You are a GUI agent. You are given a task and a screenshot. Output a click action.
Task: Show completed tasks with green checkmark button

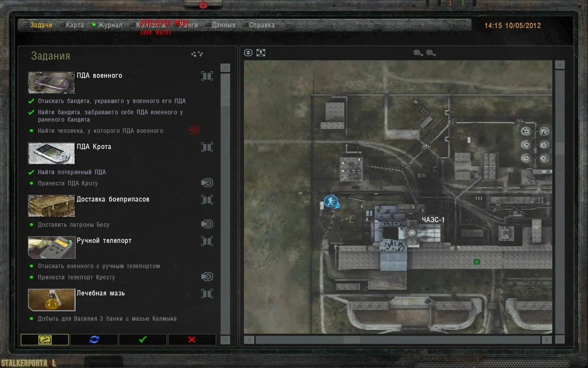coord(143,340)
